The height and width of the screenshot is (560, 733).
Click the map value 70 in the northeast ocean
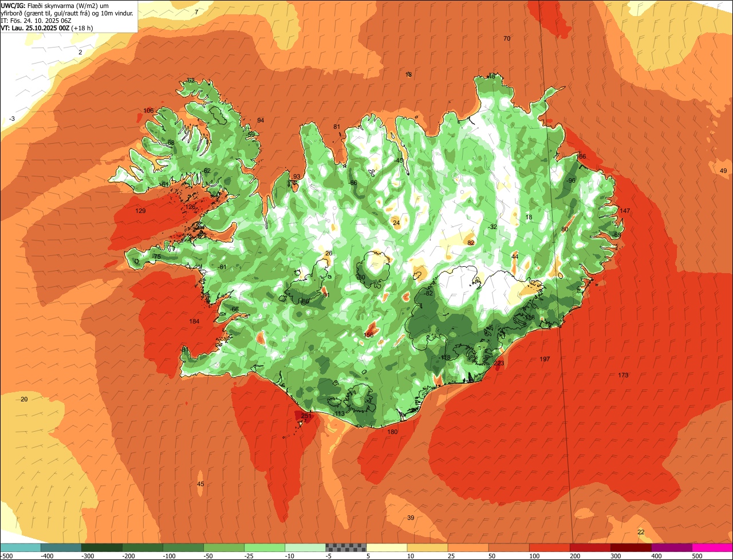(507, 38)
